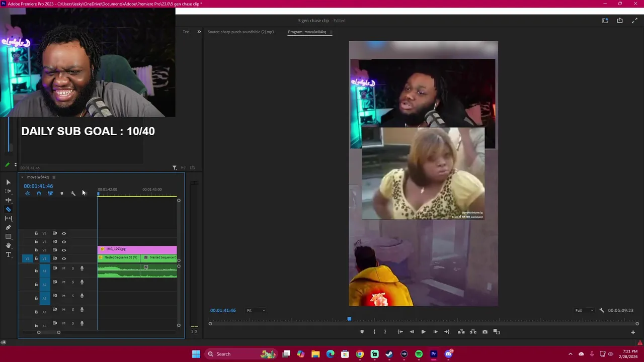The height and width of the screenshot is (362, 644).
Task: Select the Track Select Forward tool
Action: (x=8, y=191)
